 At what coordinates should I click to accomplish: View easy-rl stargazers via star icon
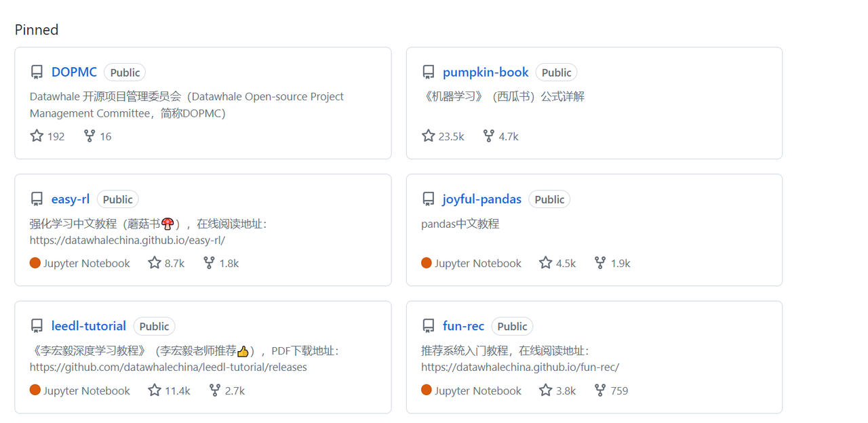click(x=155, y=263)
